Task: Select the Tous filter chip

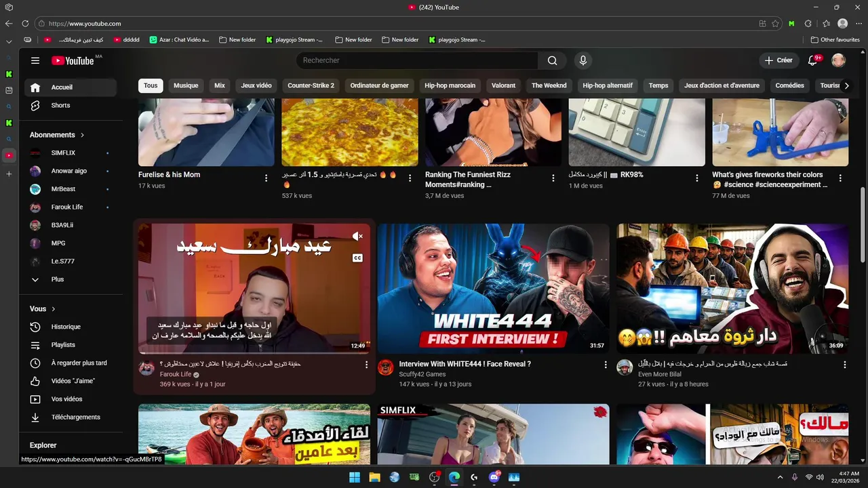Action: (x=151, y=85)
